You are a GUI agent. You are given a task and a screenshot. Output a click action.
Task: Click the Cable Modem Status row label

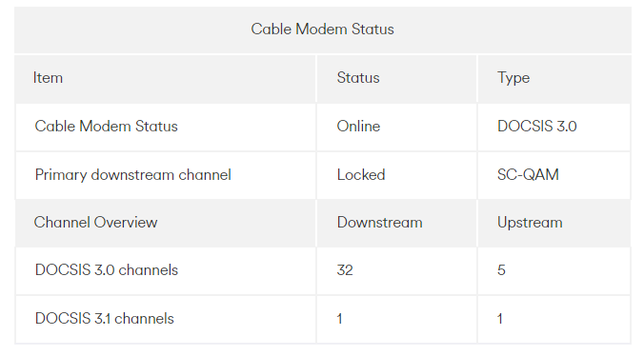tap(107, 126)
